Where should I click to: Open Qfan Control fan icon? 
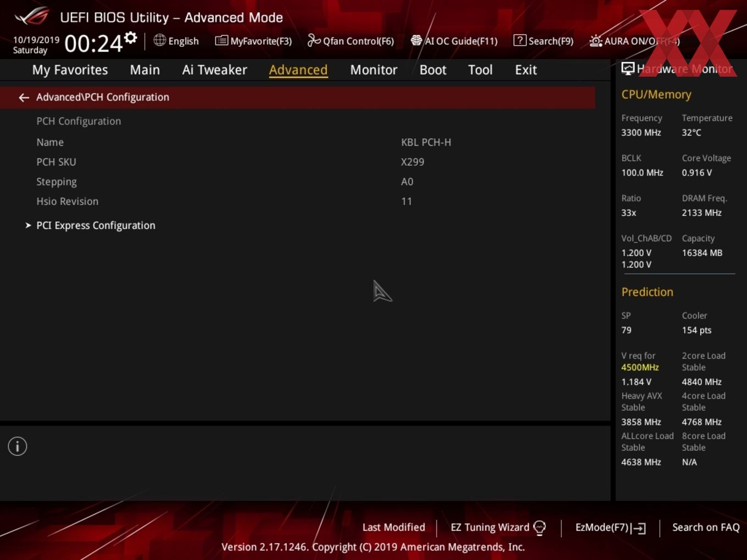(x=314, y=40)
